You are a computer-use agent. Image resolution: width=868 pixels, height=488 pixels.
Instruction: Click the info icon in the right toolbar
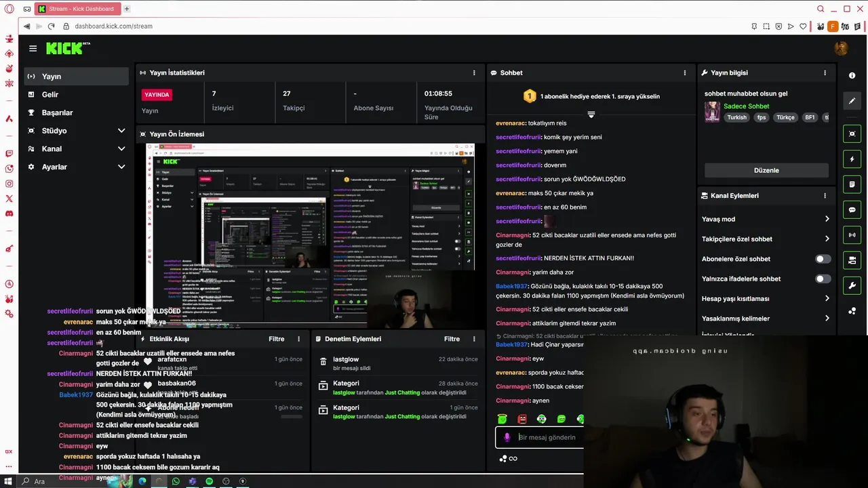[852, 75]
